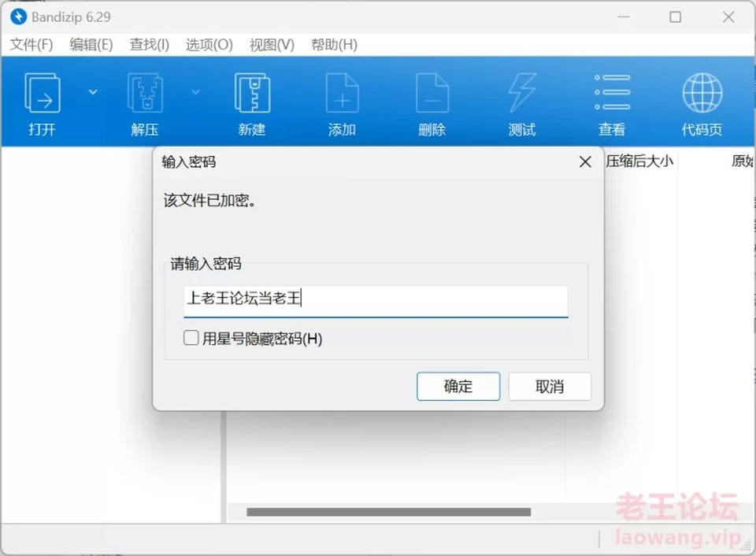
Task: Expand the Extract (解压) dropdown arrow
Action: [195, 91]
